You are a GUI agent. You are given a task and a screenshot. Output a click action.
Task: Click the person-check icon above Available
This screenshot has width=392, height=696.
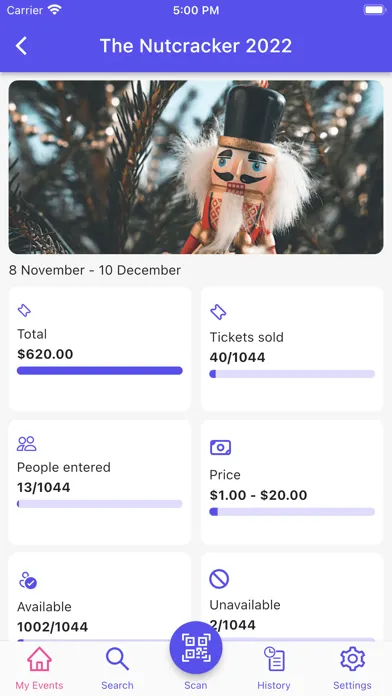28,581
